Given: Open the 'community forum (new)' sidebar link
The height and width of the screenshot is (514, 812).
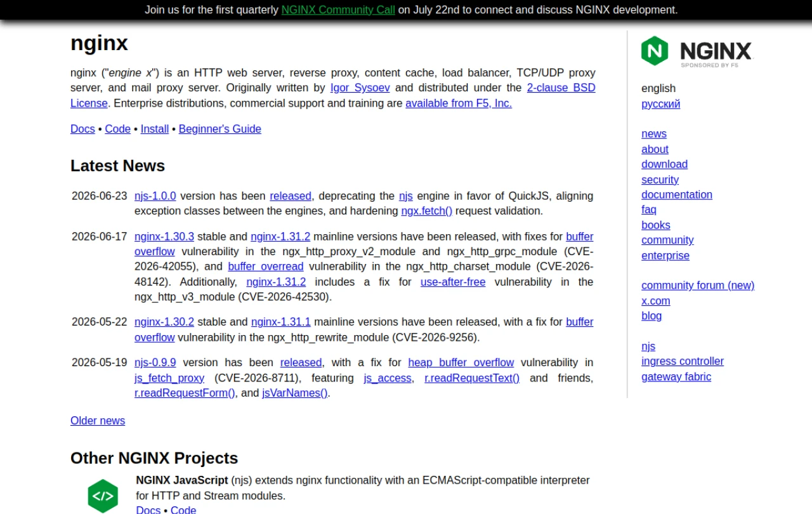Looking at the screenshot, I should pyautogui.click(x=698, y=285).
